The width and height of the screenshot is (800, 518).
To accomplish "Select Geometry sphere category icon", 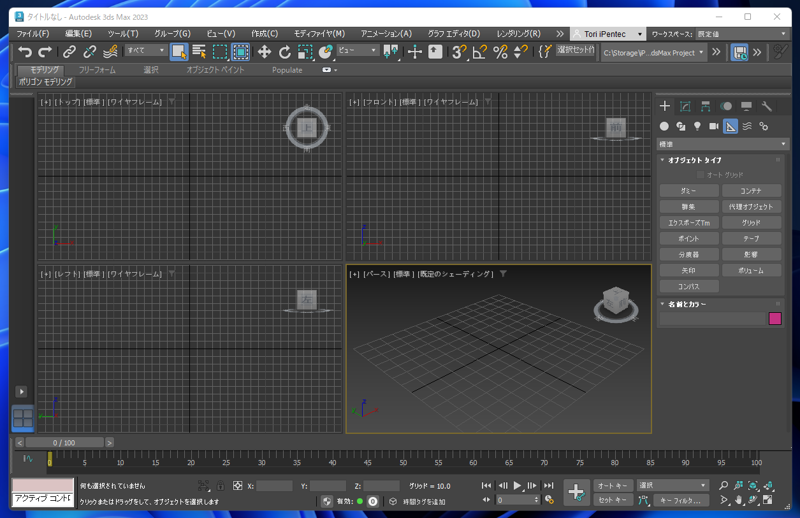I will click(x=664, y=126).
